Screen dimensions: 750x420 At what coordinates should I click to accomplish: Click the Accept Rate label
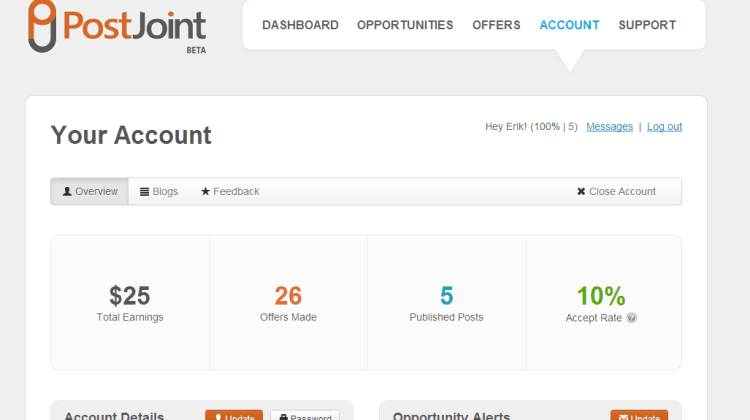click(594, 318)
